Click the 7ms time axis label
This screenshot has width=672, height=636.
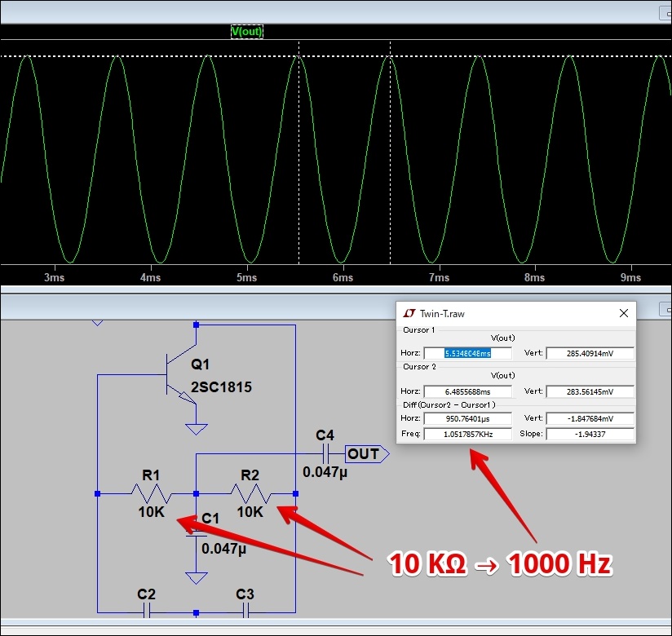440,278
